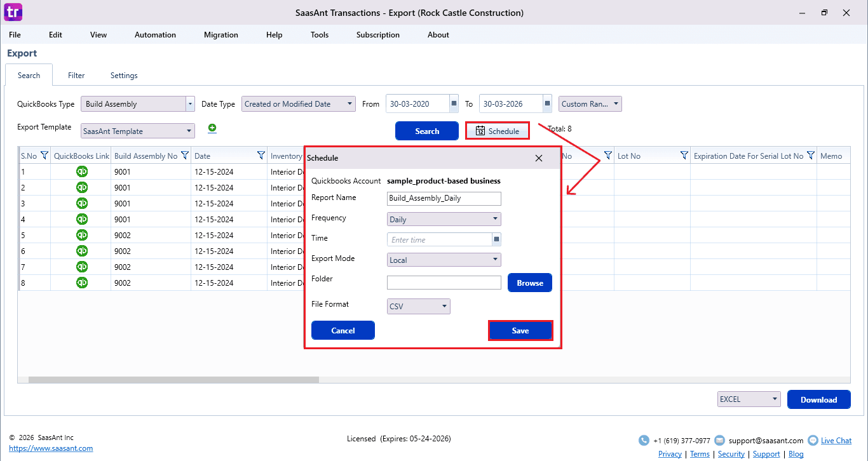
Task: Close the Schedule dialog with X icon
Action: click(x=539, y=158)
